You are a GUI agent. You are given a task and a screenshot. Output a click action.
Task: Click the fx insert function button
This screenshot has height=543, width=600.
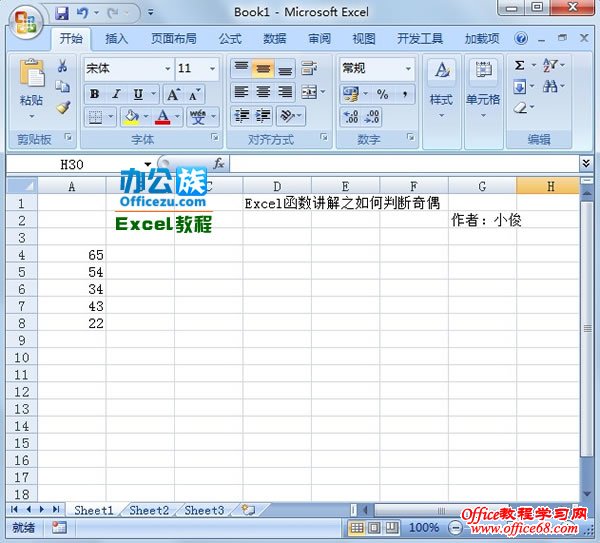point(218,164)
